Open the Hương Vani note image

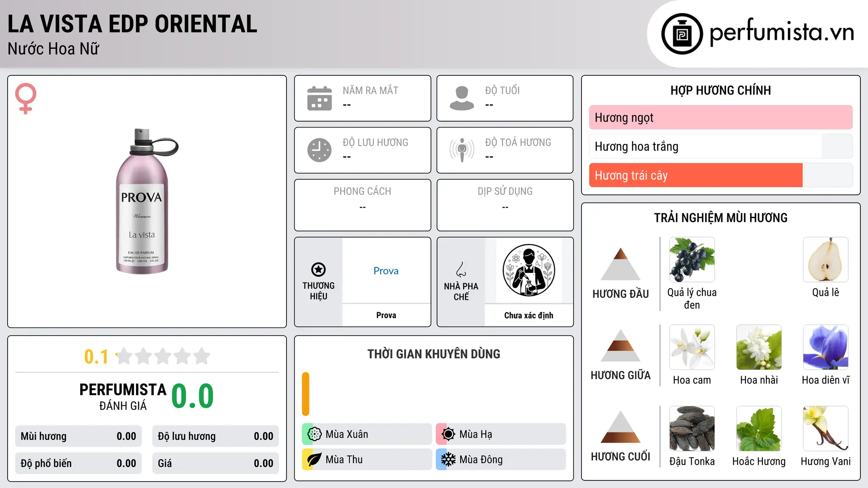click(x=826, y=429)
